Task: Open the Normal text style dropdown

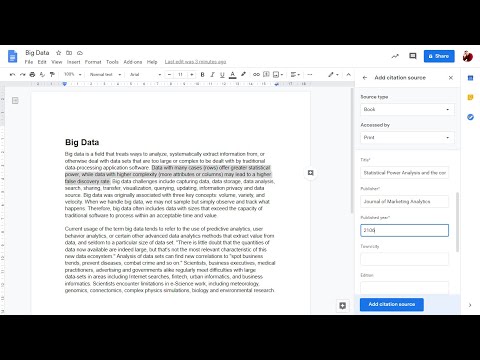Action: coord(105,74)
